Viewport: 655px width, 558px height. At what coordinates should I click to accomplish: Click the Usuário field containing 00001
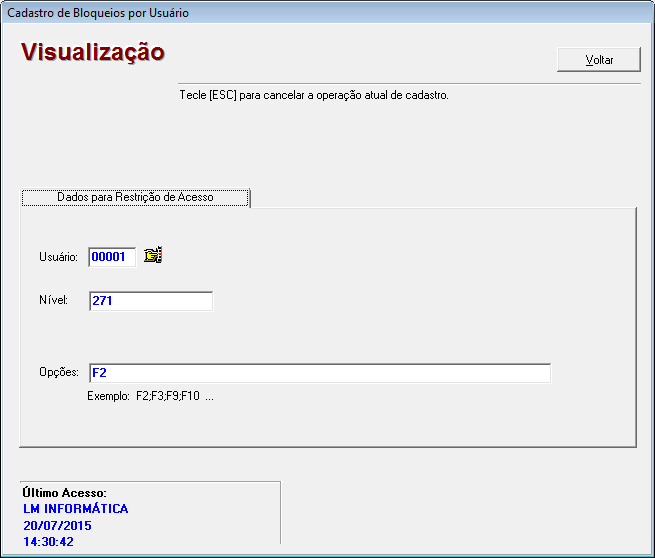(x=111, y=257)
